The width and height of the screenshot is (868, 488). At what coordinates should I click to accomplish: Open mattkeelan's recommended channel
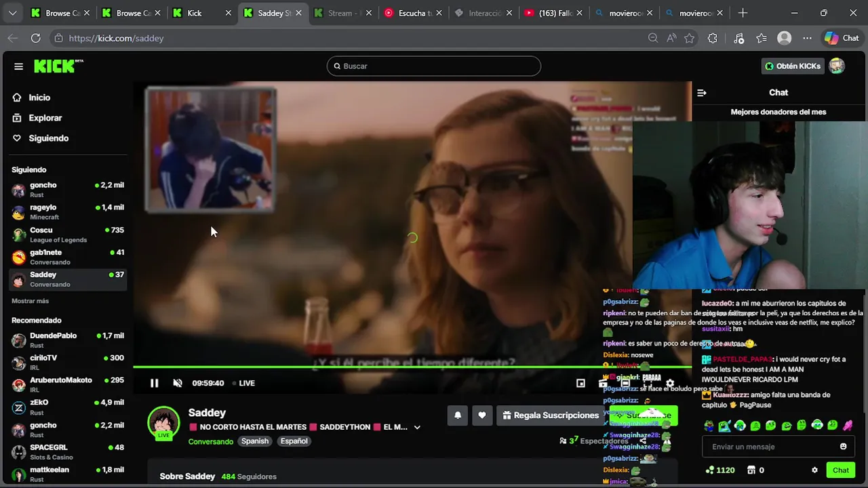point(68,474)
